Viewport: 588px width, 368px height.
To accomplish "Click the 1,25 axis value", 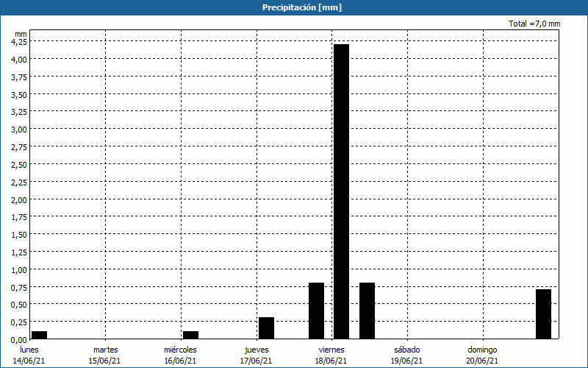I will (19, 252).
